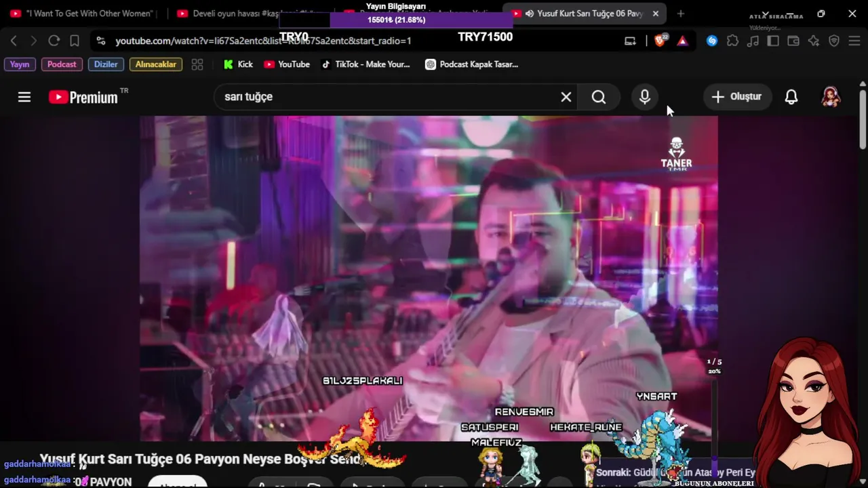Open the YouTube bookmark
The image size is (868, 488).
click(287, 64)
